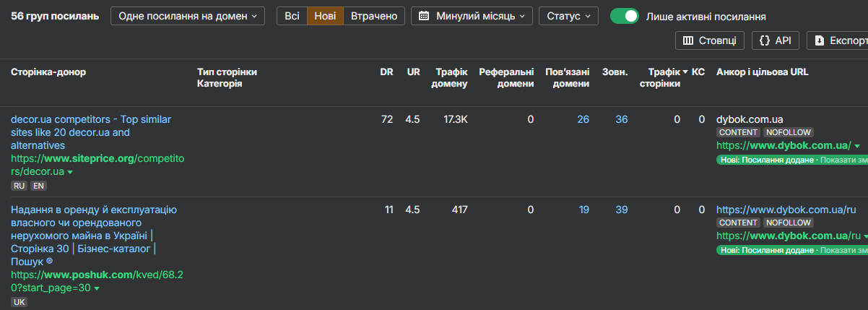The image size is (868, 310).
Task: Select the Втрачено tab
Action: (x=373, y=16)
